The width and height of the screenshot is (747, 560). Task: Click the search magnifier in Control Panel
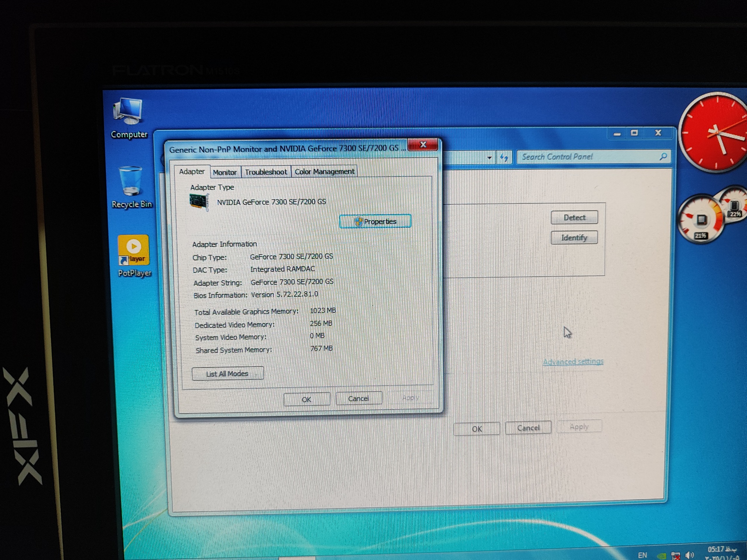coord(663,156)
